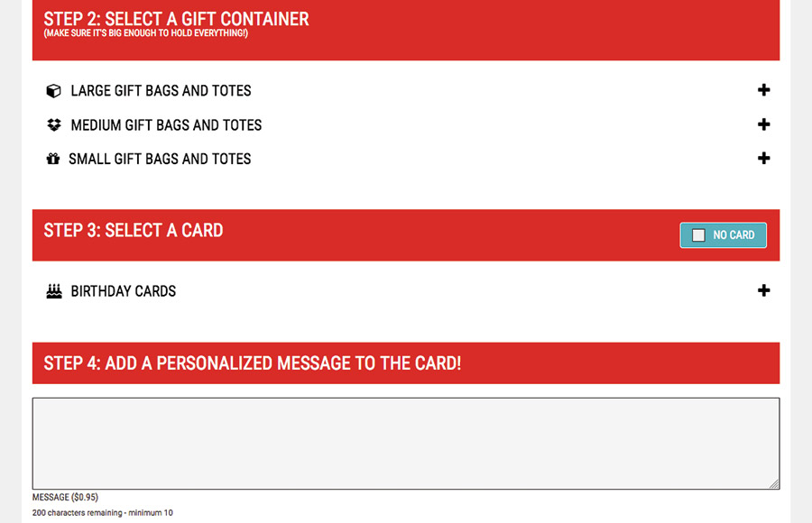The image size is (812, 523).
Task: Click the boxes icon beside Medium Gift Bags
Action: click(54, 124)
